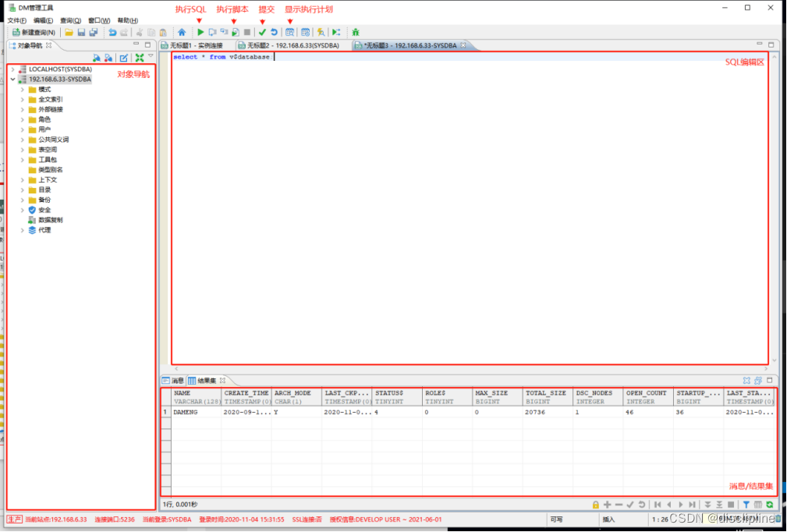Expand the 外部链接 folder
787x532 pixels.
tap(22, 109)
